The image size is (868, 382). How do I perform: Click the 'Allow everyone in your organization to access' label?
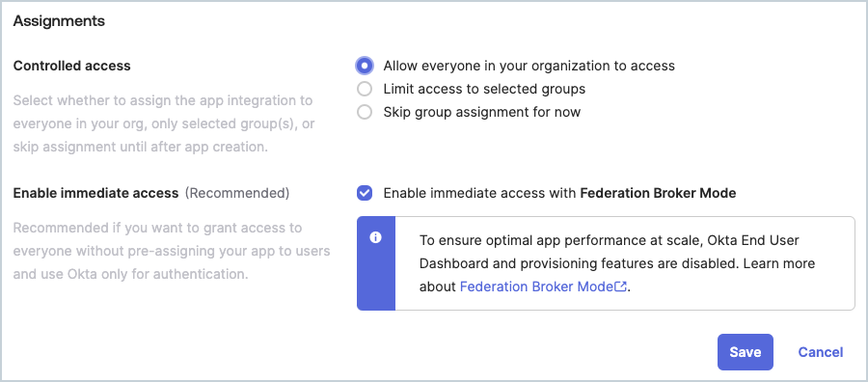click(x=529, y=66)
